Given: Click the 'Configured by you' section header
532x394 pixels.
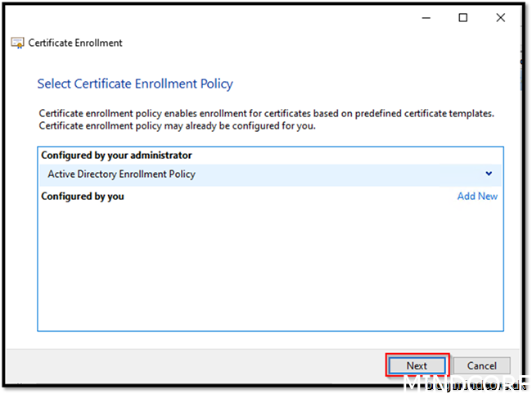Looking at the screenshot, I should tap(83, 197).
